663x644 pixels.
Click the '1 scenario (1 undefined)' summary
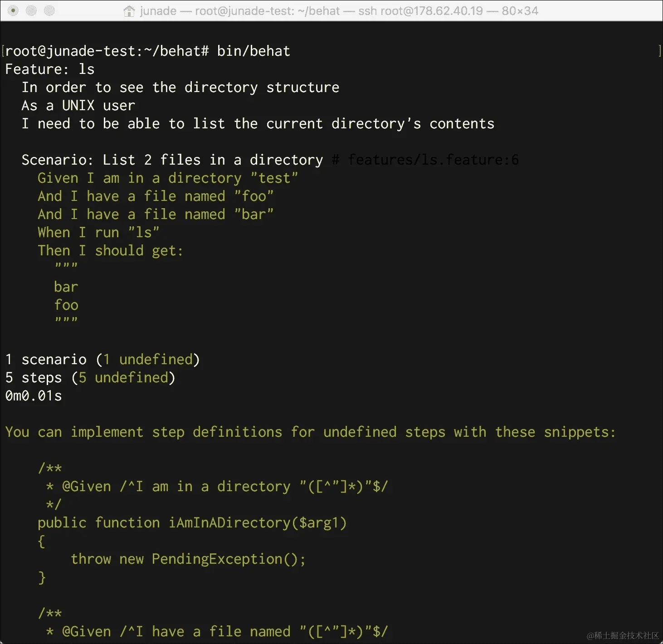coord(102,359)
